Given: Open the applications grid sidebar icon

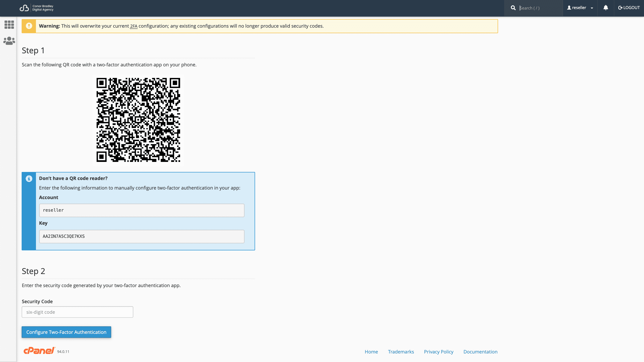Looking at the screenshot, I should click(9, 25).
